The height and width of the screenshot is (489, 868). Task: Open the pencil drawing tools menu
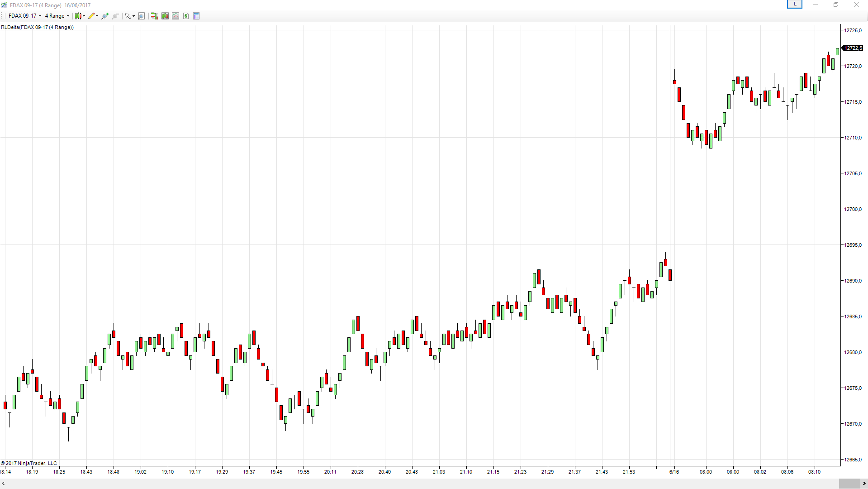coord(93,16)
